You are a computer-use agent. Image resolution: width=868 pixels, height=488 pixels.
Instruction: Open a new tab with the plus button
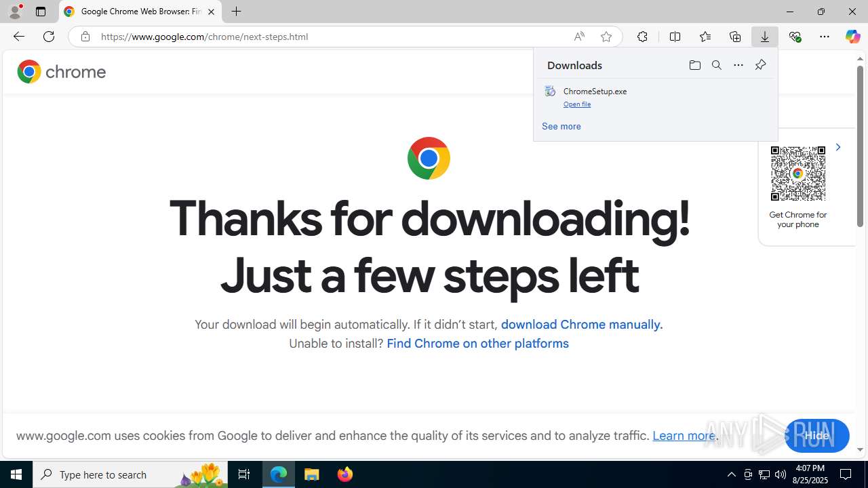coord(236,12)
